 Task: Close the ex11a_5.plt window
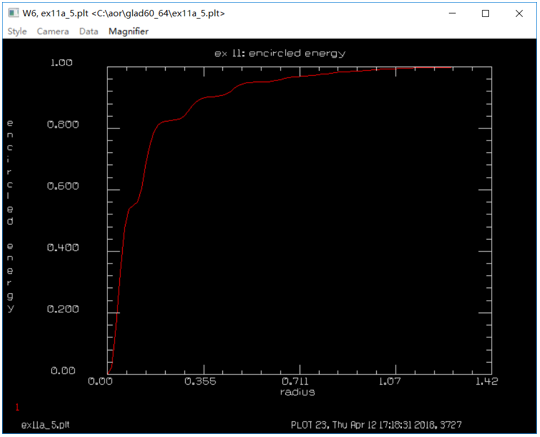click(519, 13)
